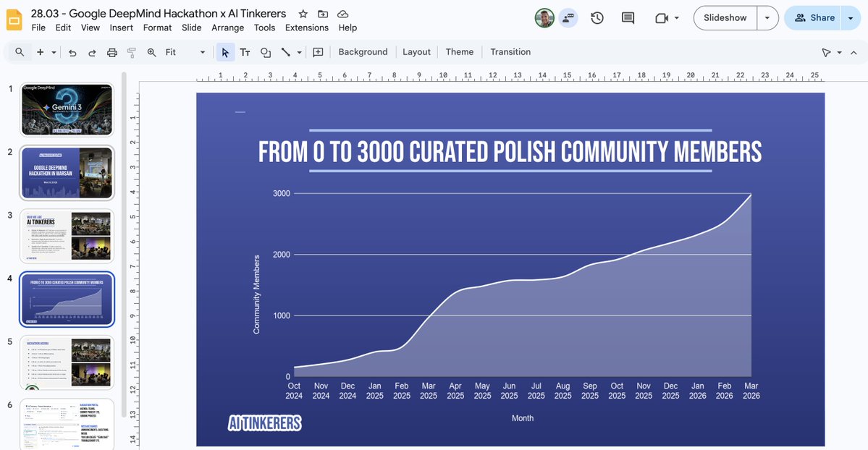Open the Help menu

click(x=347, y=27)
